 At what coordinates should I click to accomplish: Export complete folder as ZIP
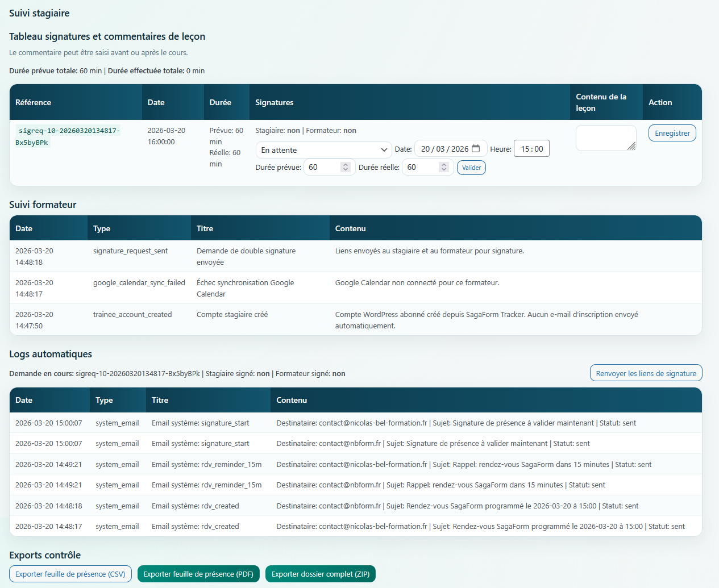(x=321, y=574)
